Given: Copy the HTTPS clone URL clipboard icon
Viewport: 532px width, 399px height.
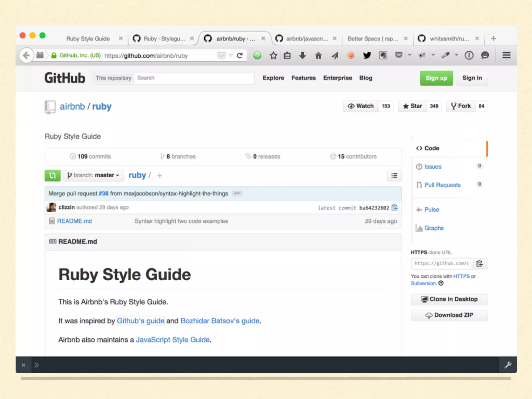Looking at the screenshot, I should [x=480, y=263].
